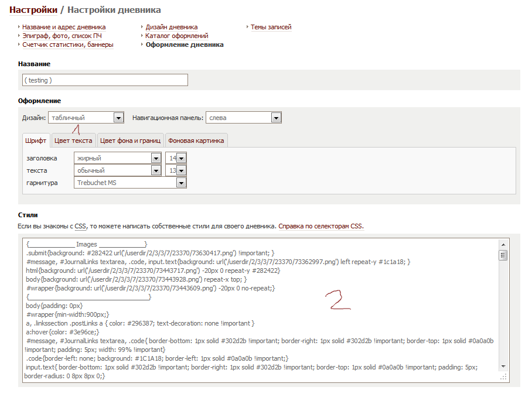Viewport: 532px width, 397px height.
Task: Open the заголовка font style dropdown
Action: click(x=117, y=158)
